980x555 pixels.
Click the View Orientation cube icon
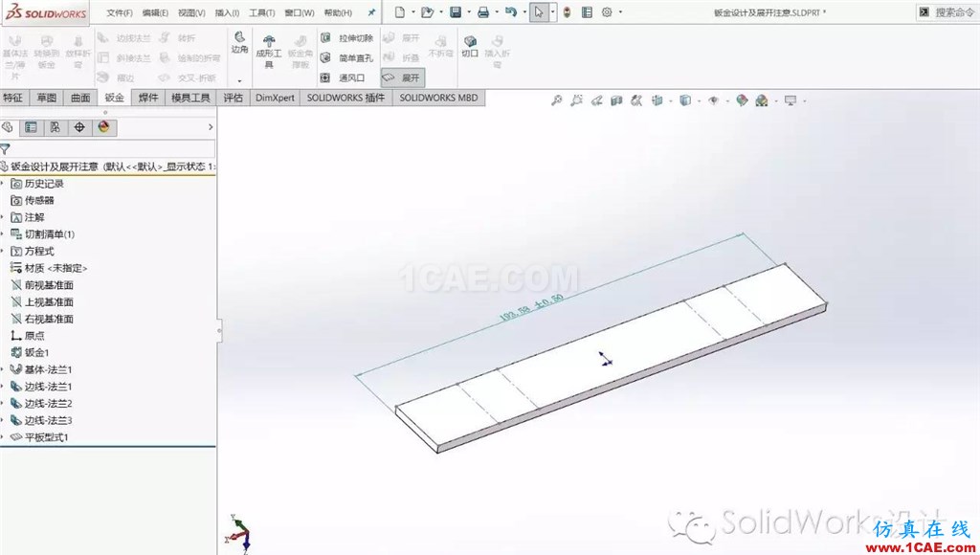(657, 100)
